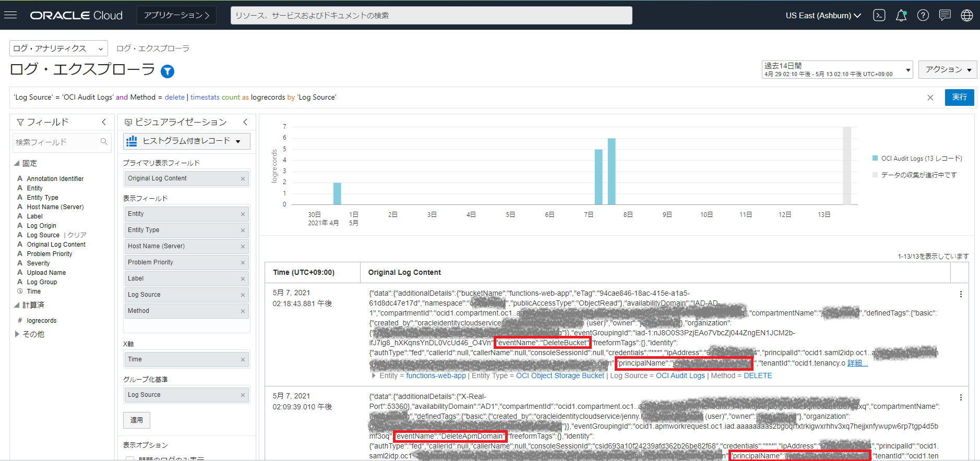
Task: Click the 適用 apply button
Action: coord(137,420)
